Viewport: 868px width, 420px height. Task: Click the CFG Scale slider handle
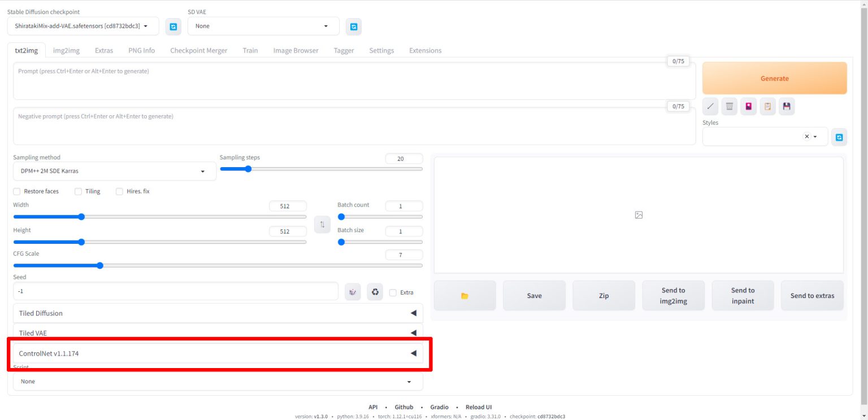[100, 265]
